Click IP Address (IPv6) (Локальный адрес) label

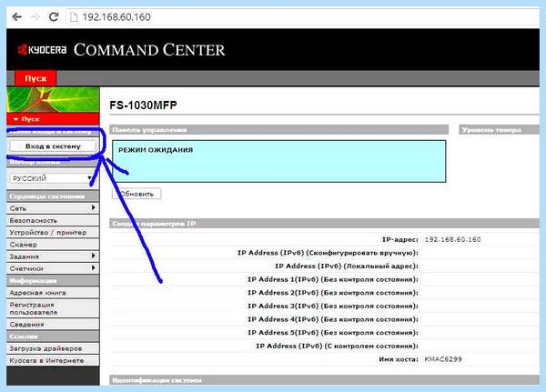tap(347, 266)
